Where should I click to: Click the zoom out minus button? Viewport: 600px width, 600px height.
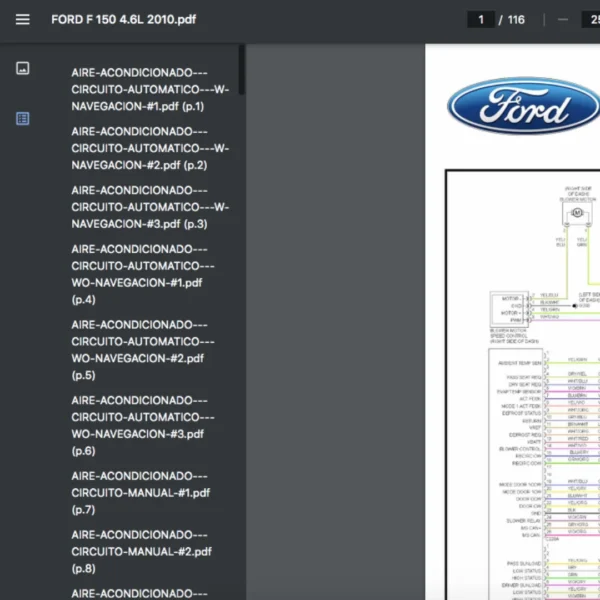pyautogui.click(x=563, y=20)
